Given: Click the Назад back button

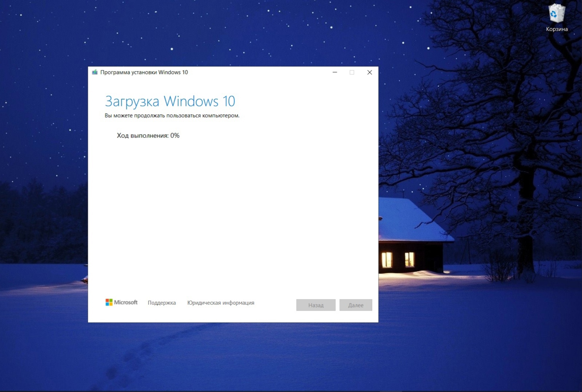Looking at the screenshot, I should coord(316,305).
